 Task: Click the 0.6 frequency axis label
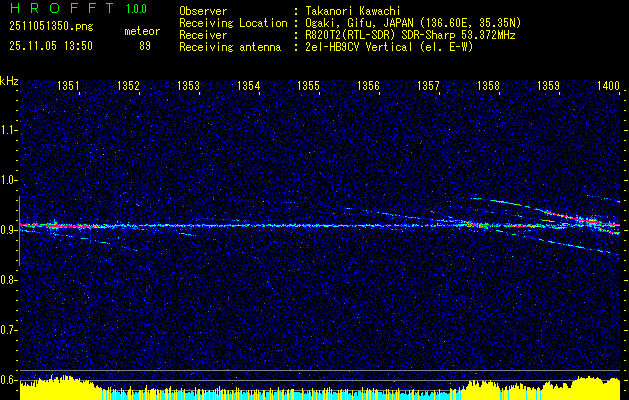(9, 379)
